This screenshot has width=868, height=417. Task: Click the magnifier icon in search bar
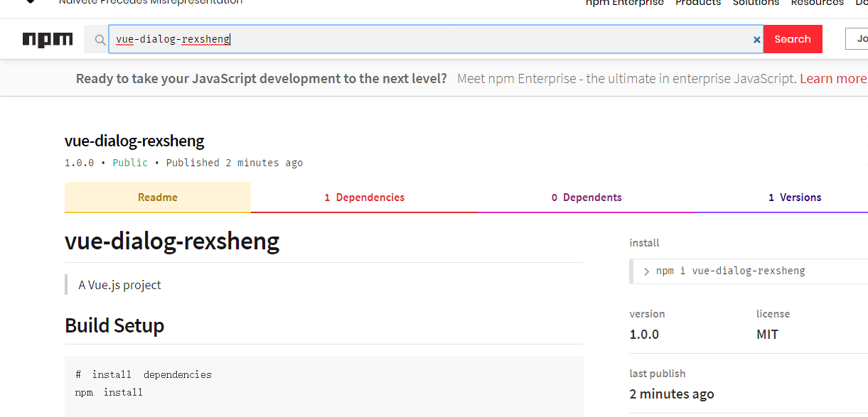(100, 40)
